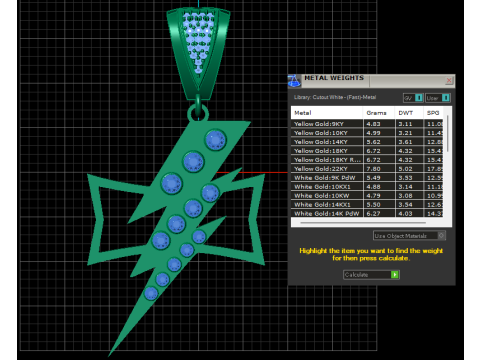Image resolution: width=480 pixels, height=360 pixels.
Task: Select the Yellow Gold:14KY row
Action: [367, 142]
